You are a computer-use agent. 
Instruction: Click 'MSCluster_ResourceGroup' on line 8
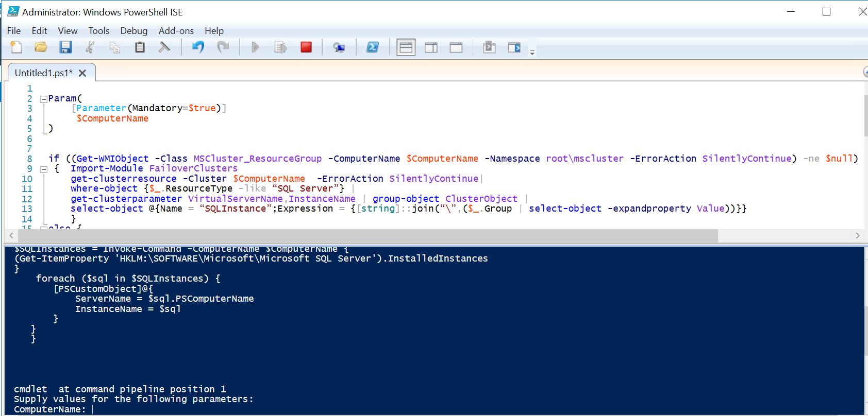click(258, 159)
